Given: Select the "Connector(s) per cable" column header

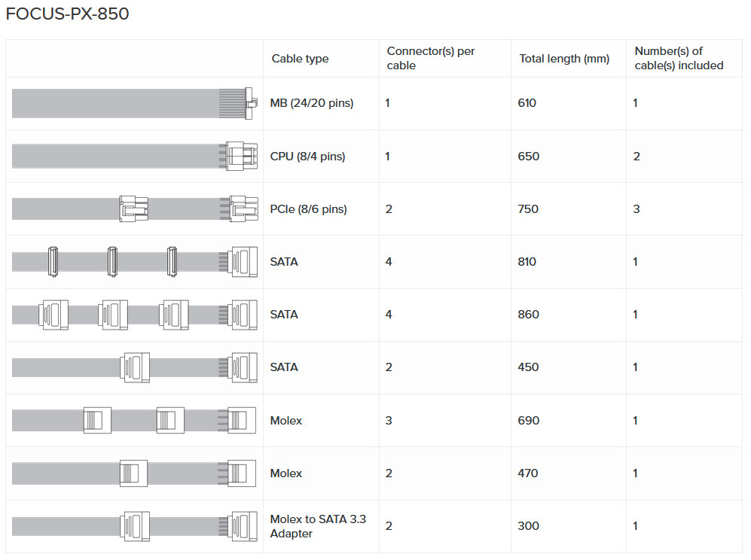Looking at the screenshot, I should tap(431, 58).
